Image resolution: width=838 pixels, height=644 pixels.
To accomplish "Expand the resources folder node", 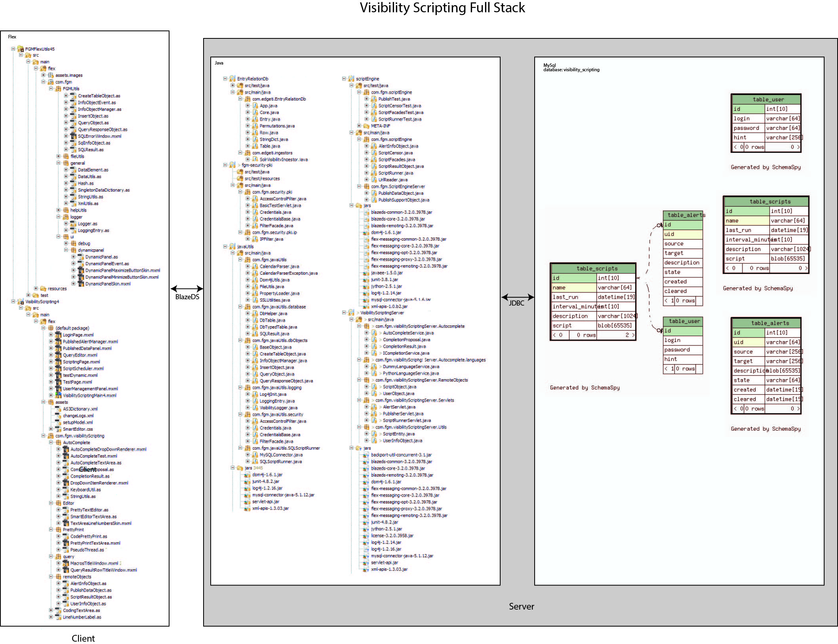I will (36, 289).
